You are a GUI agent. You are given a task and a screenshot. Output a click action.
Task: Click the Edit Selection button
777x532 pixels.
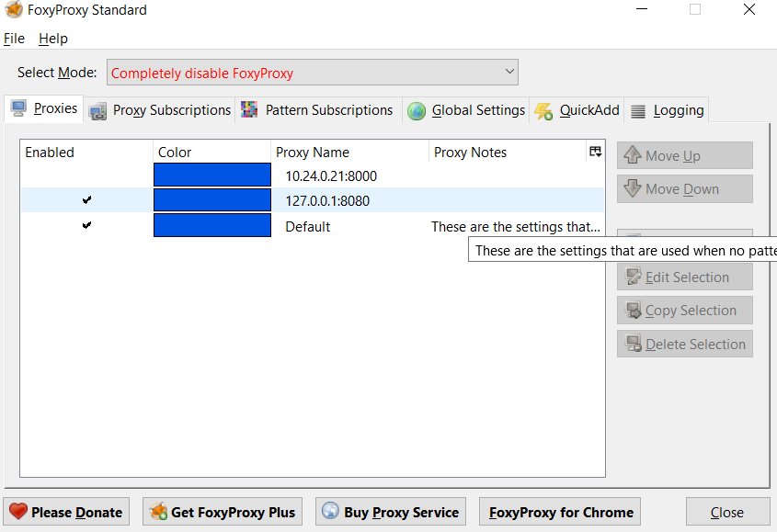pos(685,277)
